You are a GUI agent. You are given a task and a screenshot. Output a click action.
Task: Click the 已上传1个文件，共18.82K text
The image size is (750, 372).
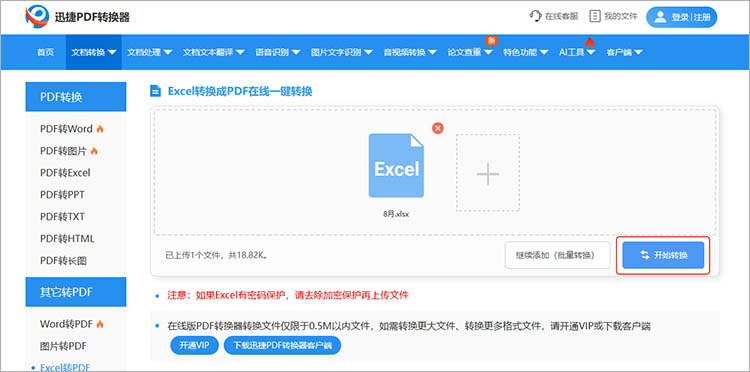tap(216, 255)
